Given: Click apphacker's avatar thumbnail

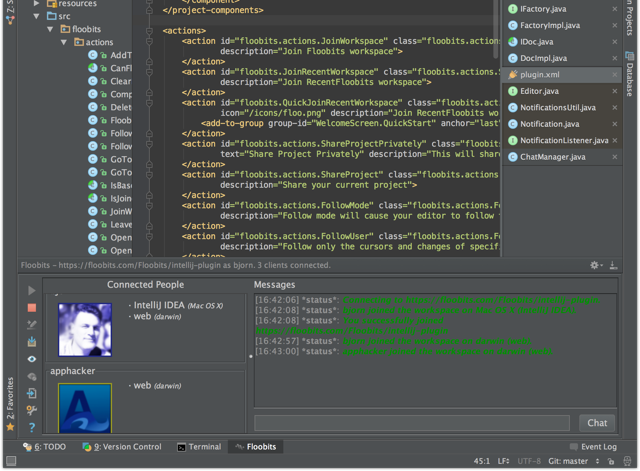Looking at the screenshot, I should pos(85,408).
